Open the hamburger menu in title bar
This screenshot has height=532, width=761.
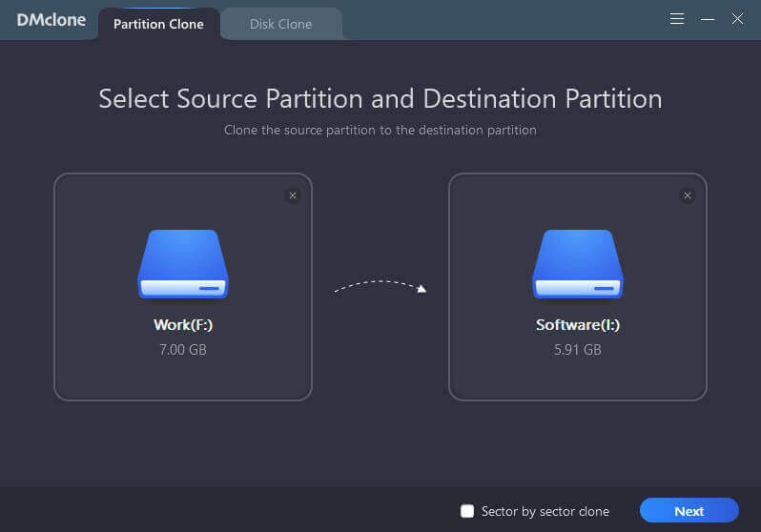tap(677, 19)
